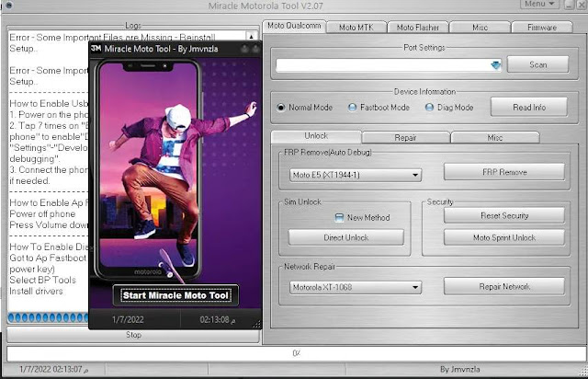588x379 pixels.
Task: Click the FRP Remove button
Action: pyautogui.click(x=504, y=172)
